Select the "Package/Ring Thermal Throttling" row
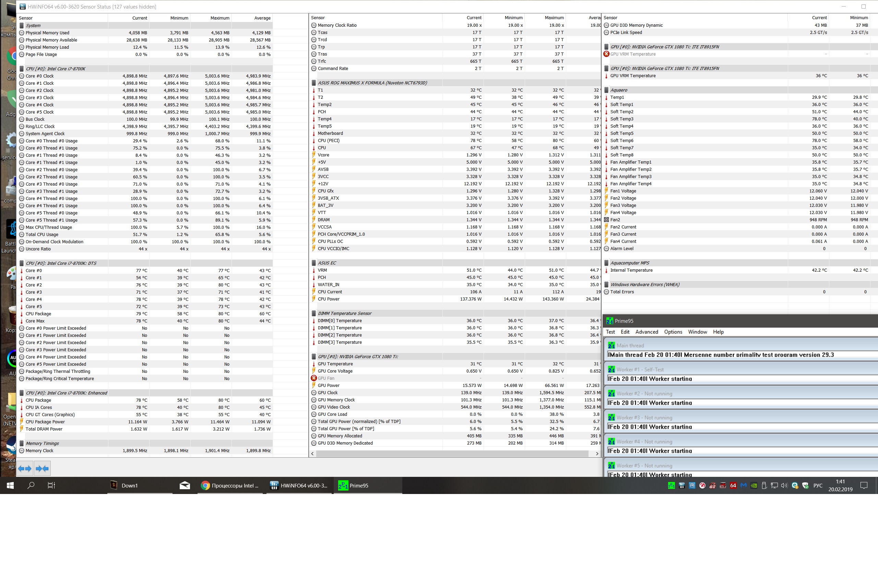Screen dimensions: 878x588 click(145, 372)
